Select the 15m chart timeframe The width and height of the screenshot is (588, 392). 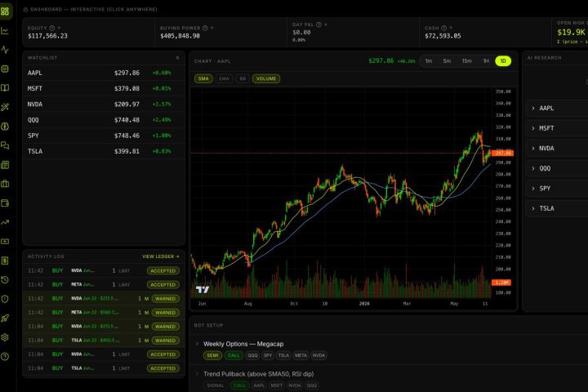point(466,60)
